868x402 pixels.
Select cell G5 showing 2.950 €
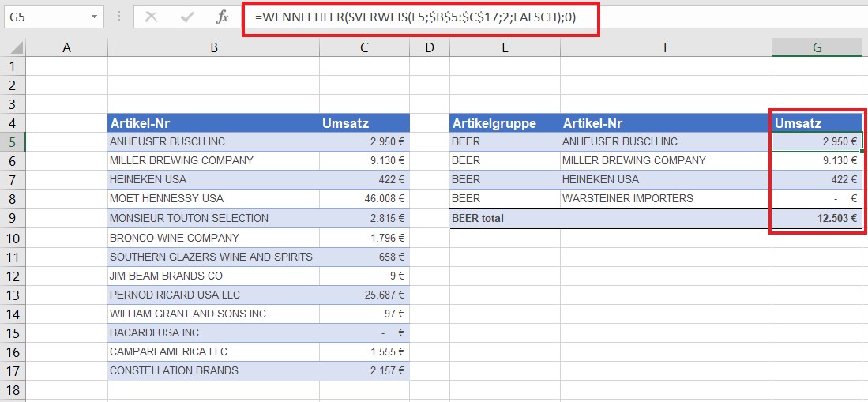click(817, 141)
